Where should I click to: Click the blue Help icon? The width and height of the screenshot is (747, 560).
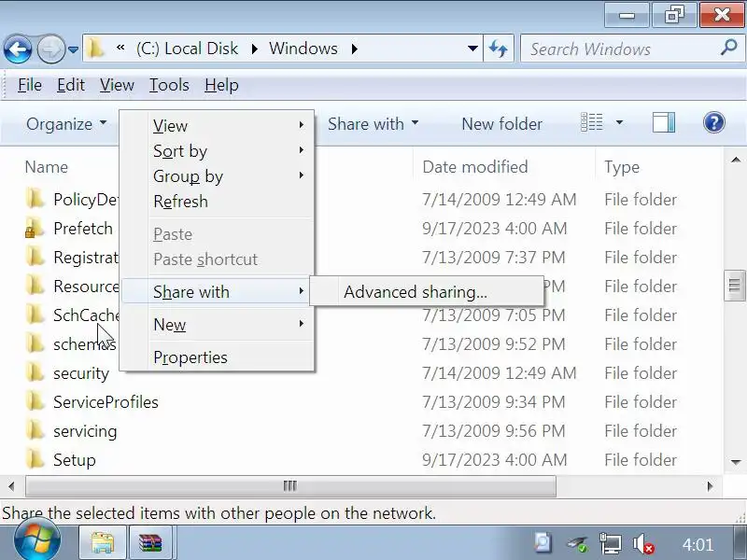point(713,122)
